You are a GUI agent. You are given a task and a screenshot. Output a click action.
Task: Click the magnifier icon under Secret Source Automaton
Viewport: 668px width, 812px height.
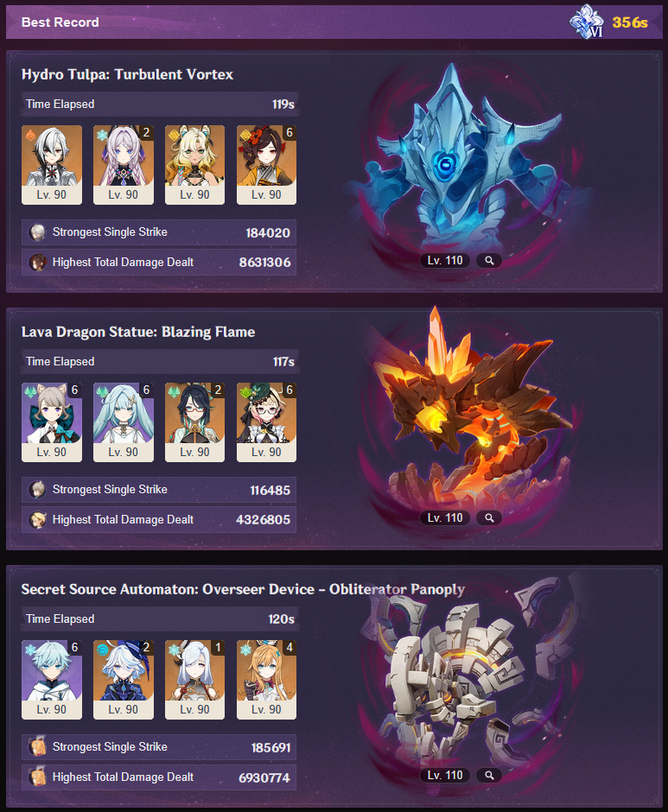tap(489, 775)
